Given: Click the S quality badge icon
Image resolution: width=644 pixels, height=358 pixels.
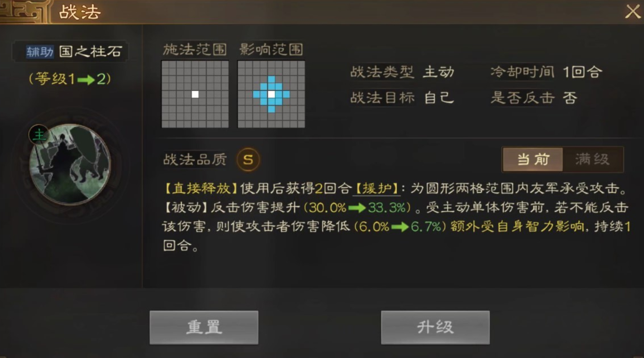Looking at the screenshot, I should click(x=248, y=160).
